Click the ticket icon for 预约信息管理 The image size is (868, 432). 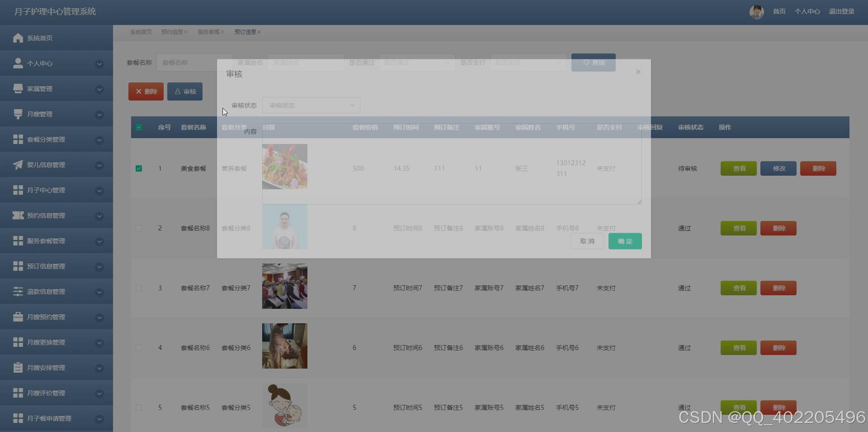coord(18,215)
